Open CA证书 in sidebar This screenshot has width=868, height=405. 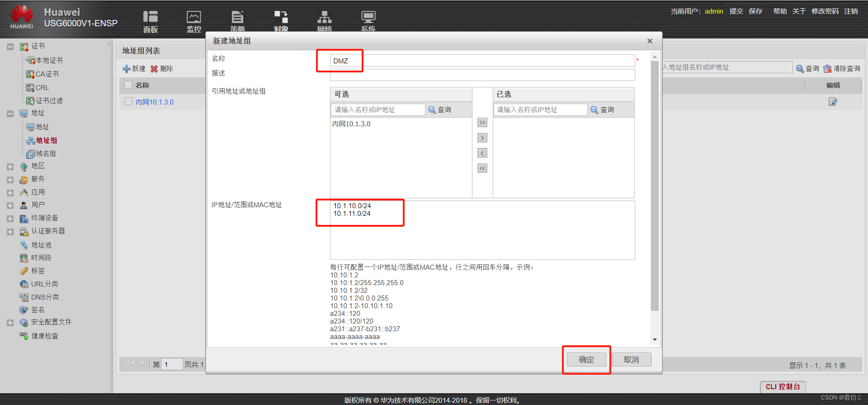tap(47, 74)
